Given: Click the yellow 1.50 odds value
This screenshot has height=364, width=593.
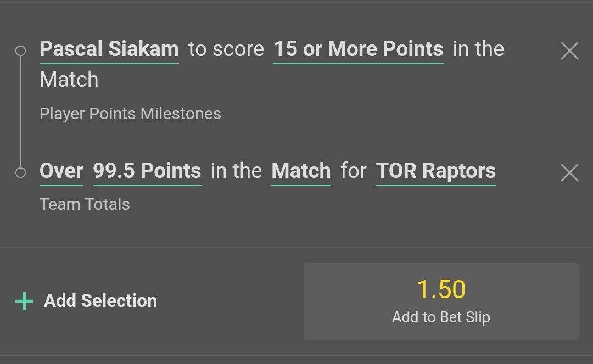Looking at the screenshot, I should pyautogui.click(x=441, y=289).
